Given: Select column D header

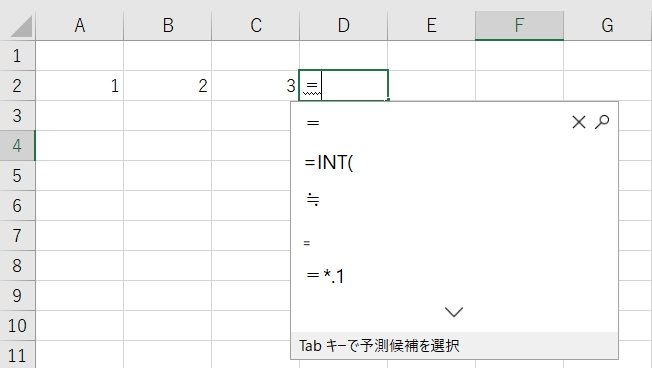Looking at the screenshot, I should point(343,25).
